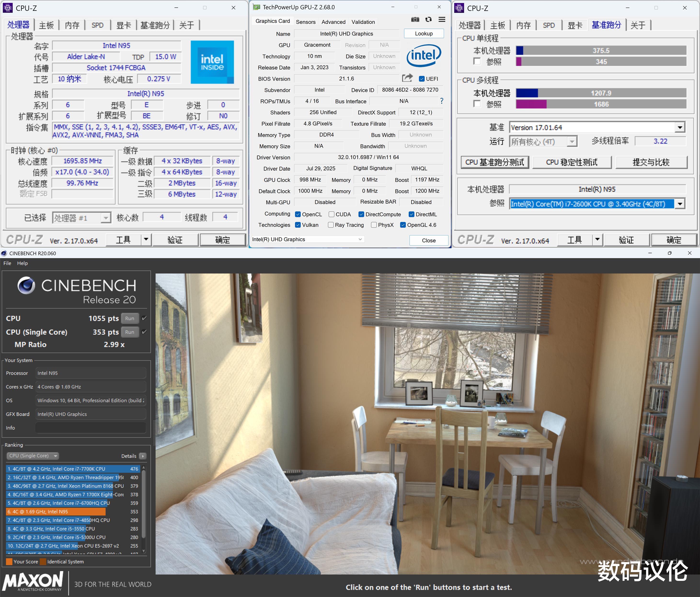
Task: Switch to the Sensors tab in GPU-Z
Action: (x=305, y=22)
